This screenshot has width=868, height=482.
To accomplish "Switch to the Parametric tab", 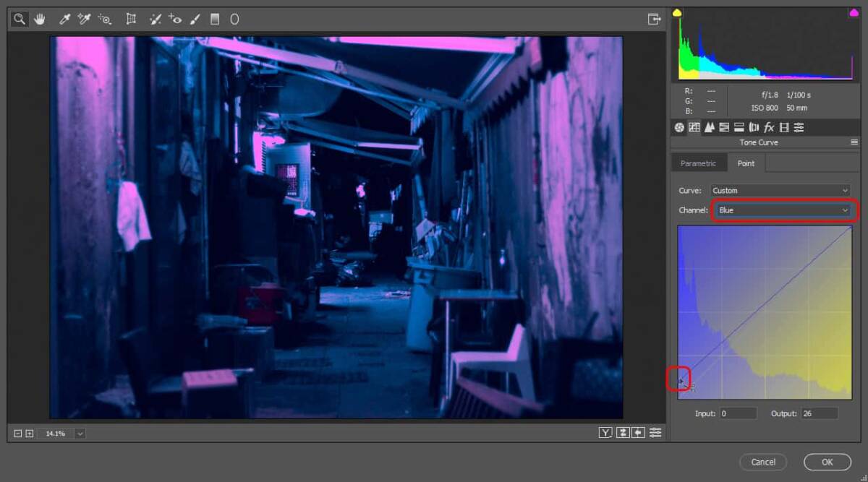I will [x=698, y=163].
